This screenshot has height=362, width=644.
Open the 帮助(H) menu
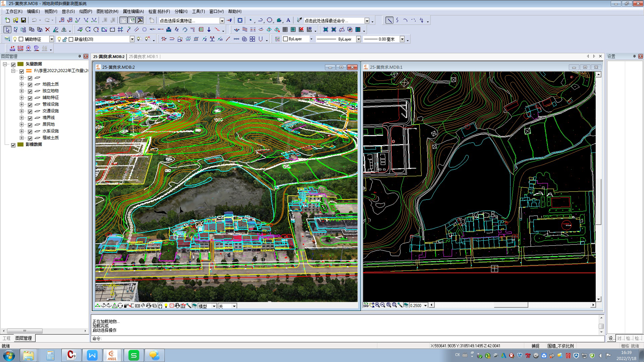coord(235,11)
